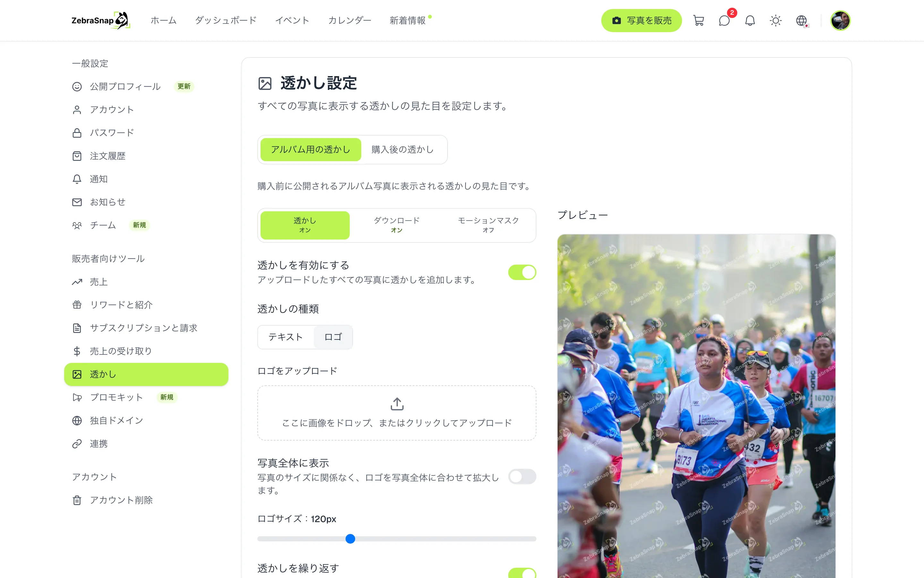
Task: Select 透かし オン tab
Action: (305, 225)
